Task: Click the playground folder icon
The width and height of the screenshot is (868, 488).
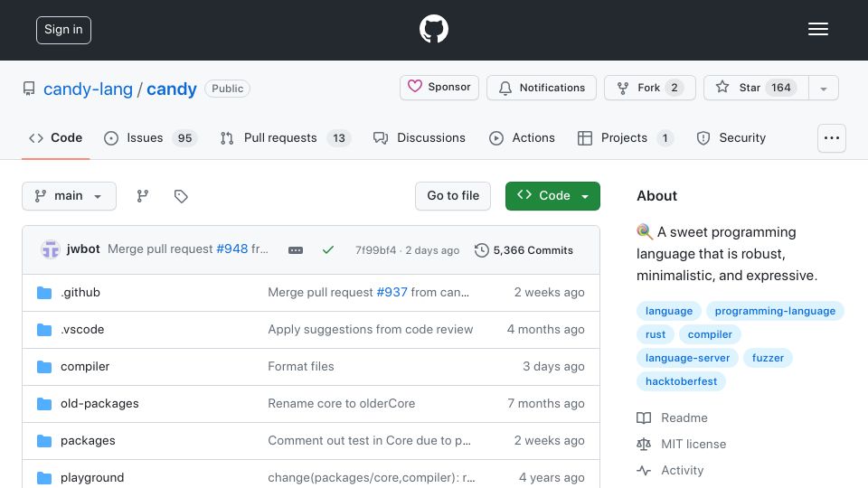Action: tap(44, 477)
